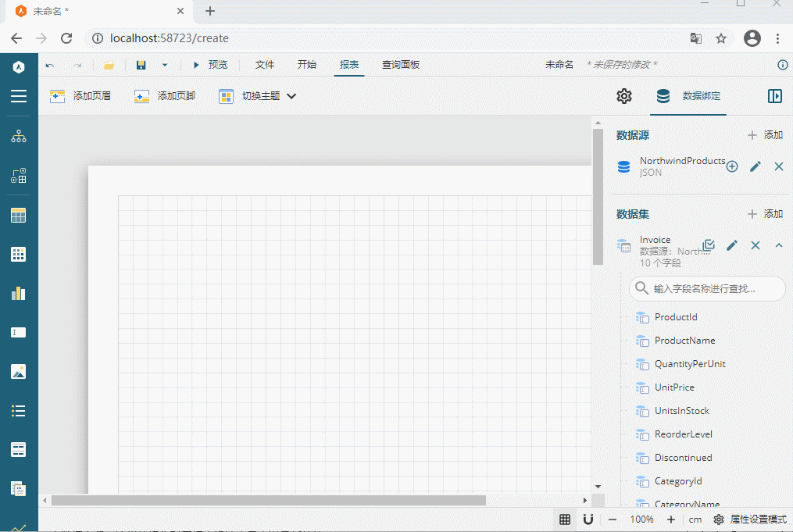
Task: Zoom in with the plus button
Action: pyautogui.click(x=670, y=520)
